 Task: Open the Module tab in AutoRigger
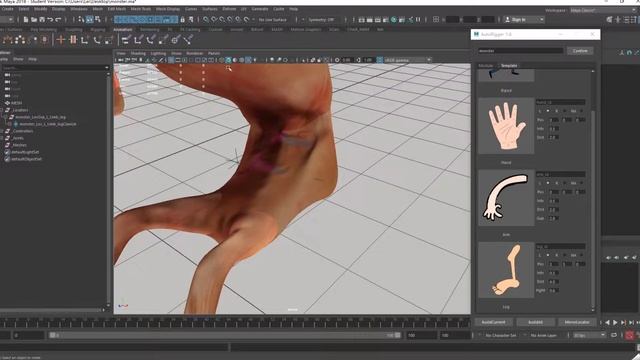pyautogui.click(x=486, y=66)
